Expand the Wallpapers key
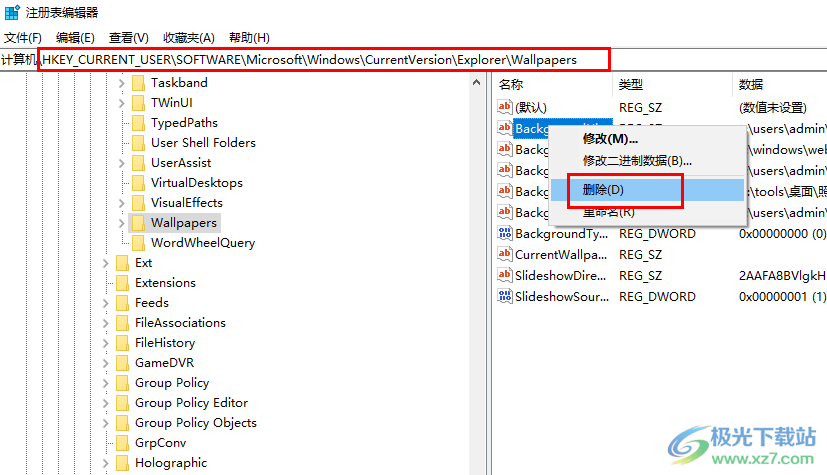This screenshot has height=475, width=827. point(121,224)
